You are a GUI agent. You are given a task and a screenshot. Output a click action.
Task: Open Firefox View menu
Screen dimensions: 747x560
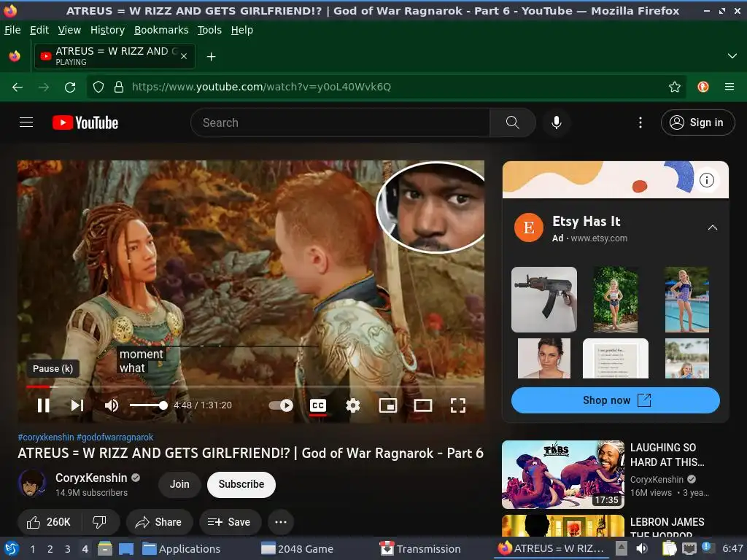tap(69, 30)
